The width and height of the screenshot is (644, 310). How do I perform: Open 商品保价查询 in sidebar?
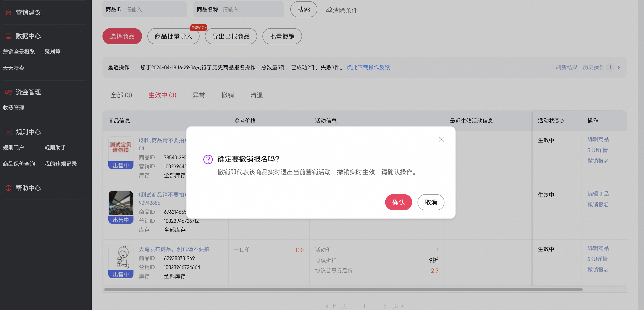coord(19,164)
